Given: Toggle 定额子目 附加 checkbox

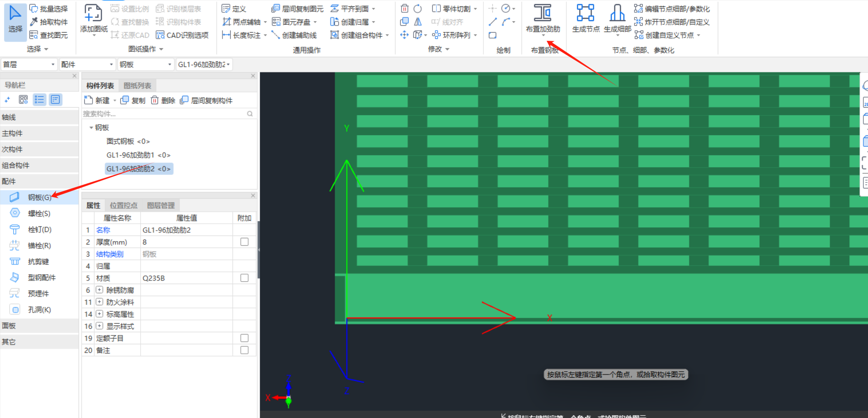Looking at the screenshot, I should [244, 338].
